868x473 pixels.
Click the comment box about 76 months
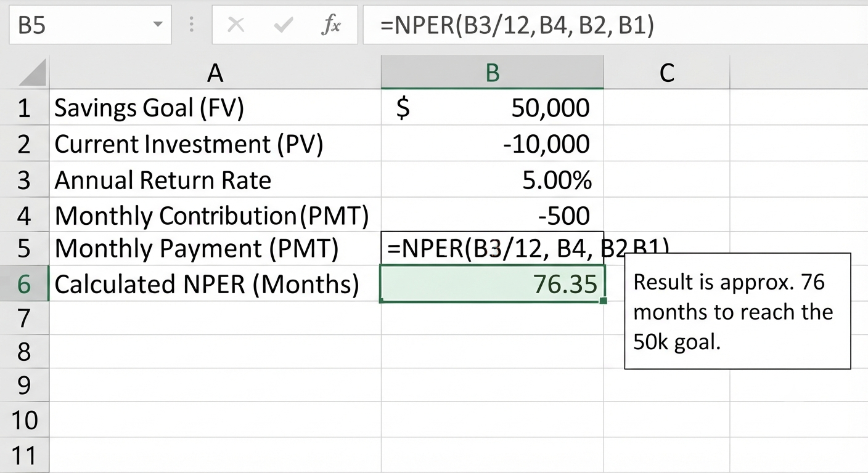coord(737,311)
